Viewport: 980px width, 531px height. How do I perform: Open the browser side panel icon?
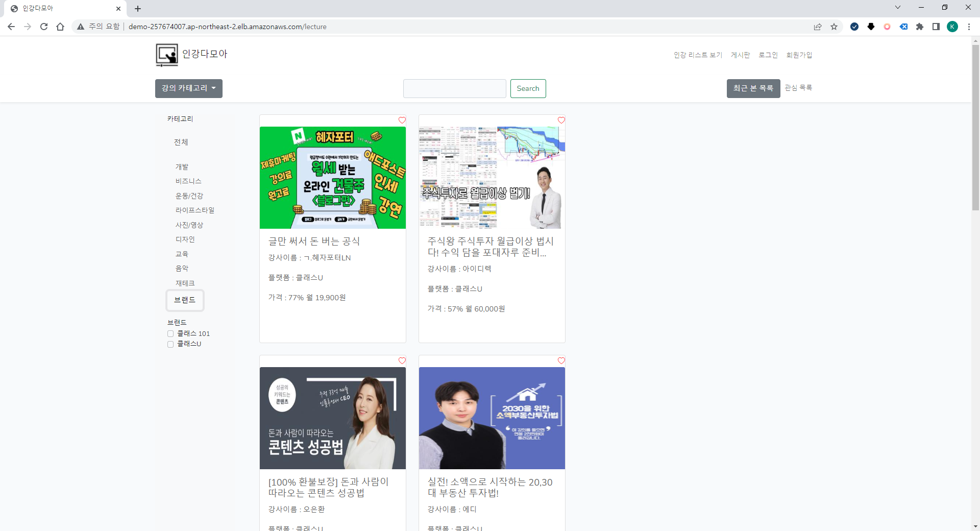point(936,27)
